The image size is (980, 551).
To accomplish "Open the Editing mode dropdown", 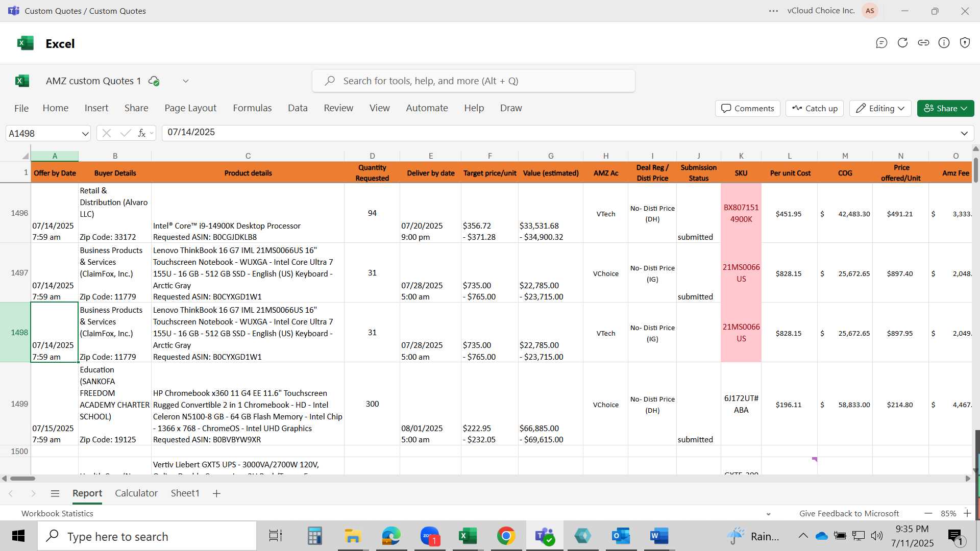I will pos(880,108).
